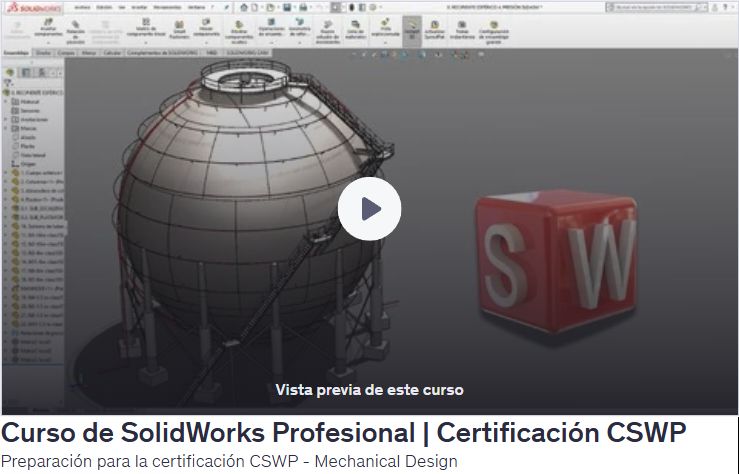This screenshot has width=739, height=474.
Task: Click Lista de materiales tool
Action: pos(356,30)
